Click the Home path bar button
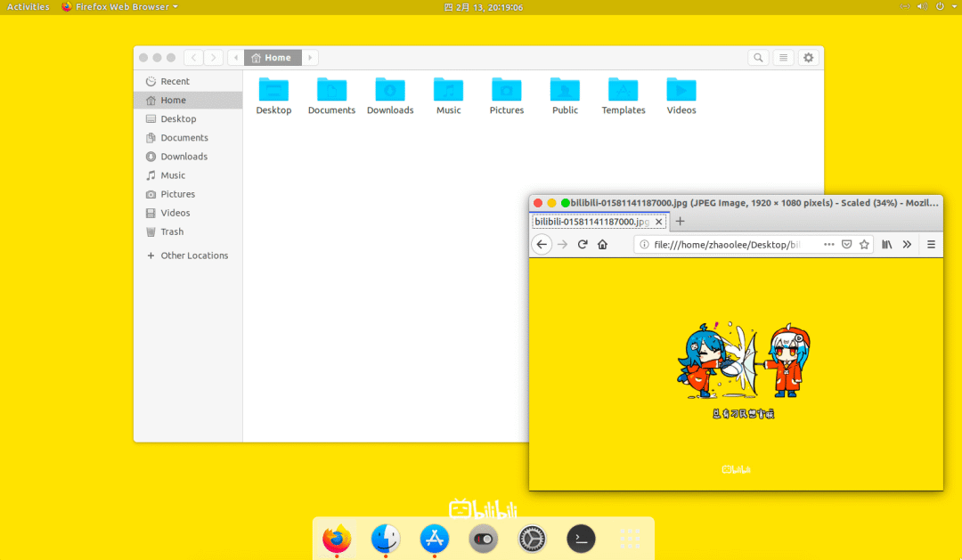The height and width of the screenshot is (560, 962). [x=273, y=58]
